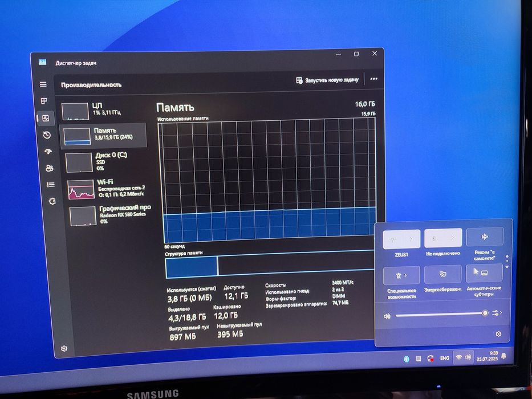This screenshot has height=399, width=532.
Task: Click the Структура памяти composition bar
Action: [x=270, y=265]
